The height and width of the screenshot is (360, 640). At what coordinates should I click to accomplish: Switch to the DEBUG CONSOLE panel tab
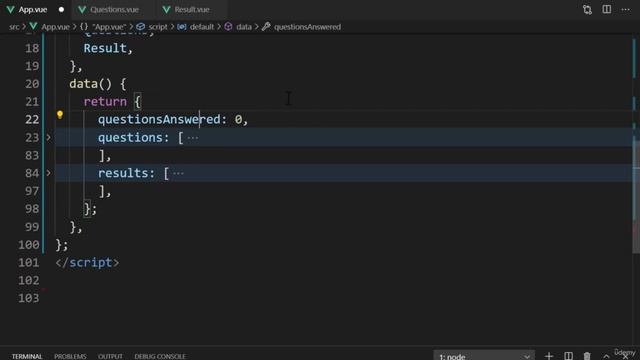(160, 356)
